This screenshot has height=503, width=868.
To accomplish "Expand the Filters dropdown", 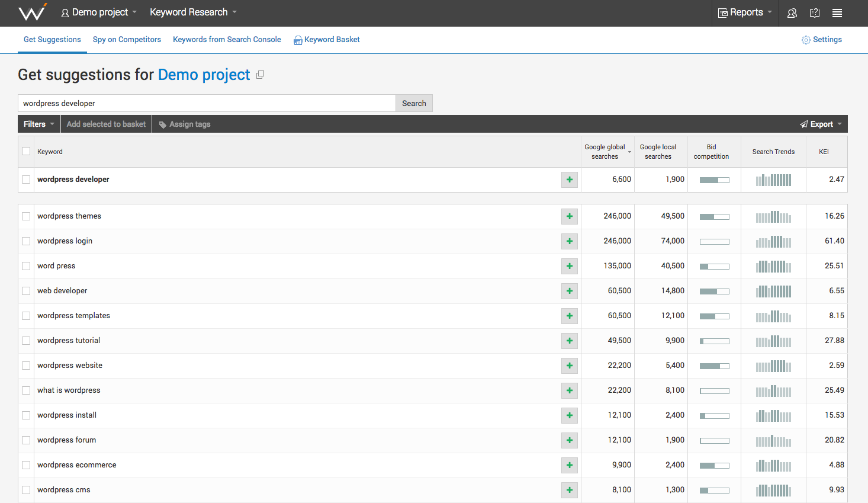I will pyautogui.click(x=39, y=124).
